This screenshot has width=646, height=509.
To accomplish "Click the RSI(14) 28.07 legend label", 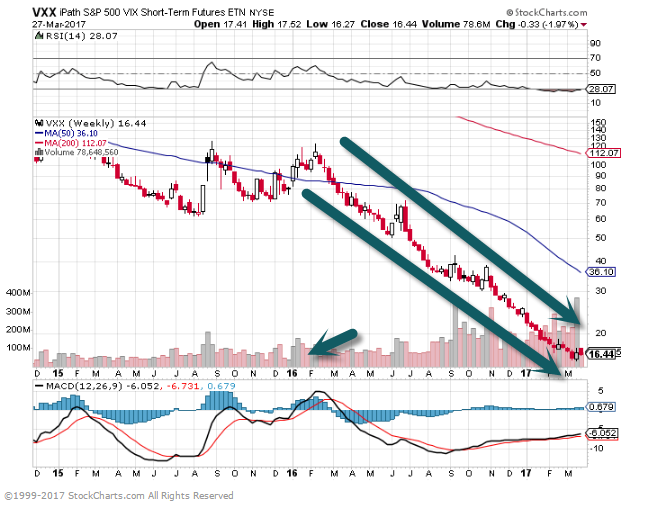I will click(x=82, y=36).
